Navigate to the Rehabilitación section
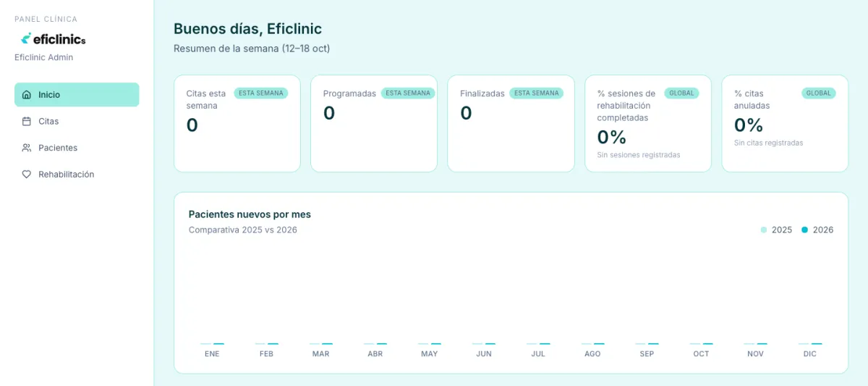Image resolution: width=868 pixels, height=386 pixels. pyautogui.click(x=77, y=175)
